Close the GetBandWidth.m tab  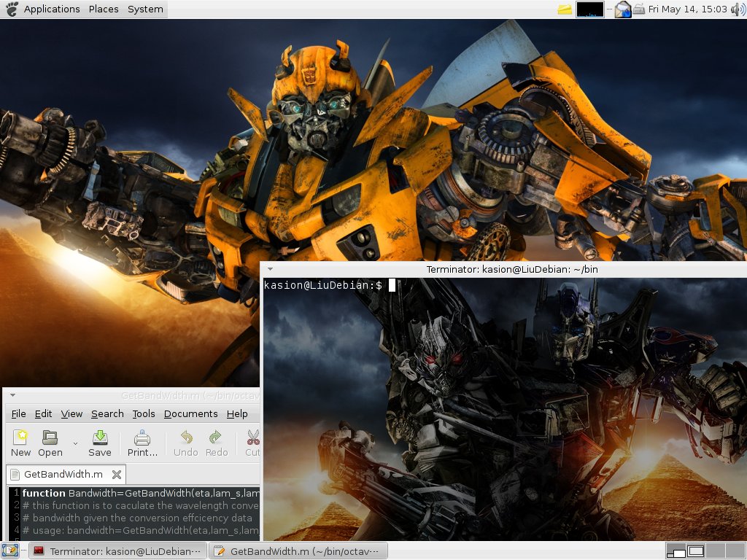coord(117,474)
